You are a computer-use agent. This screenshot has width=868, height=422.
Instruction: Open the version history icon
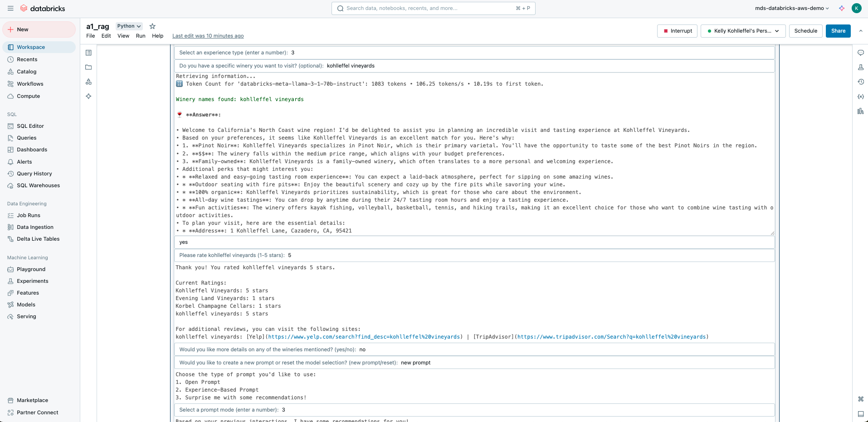tap(860, 82)
